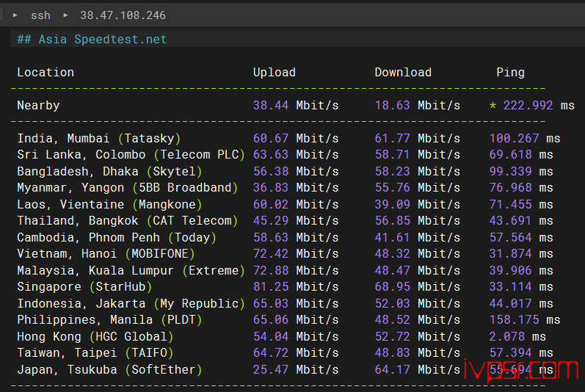585x392 pixels.
Task: Click the Thailand, Bangkok (CAT Telecom) entry
Action: [128, 220]
